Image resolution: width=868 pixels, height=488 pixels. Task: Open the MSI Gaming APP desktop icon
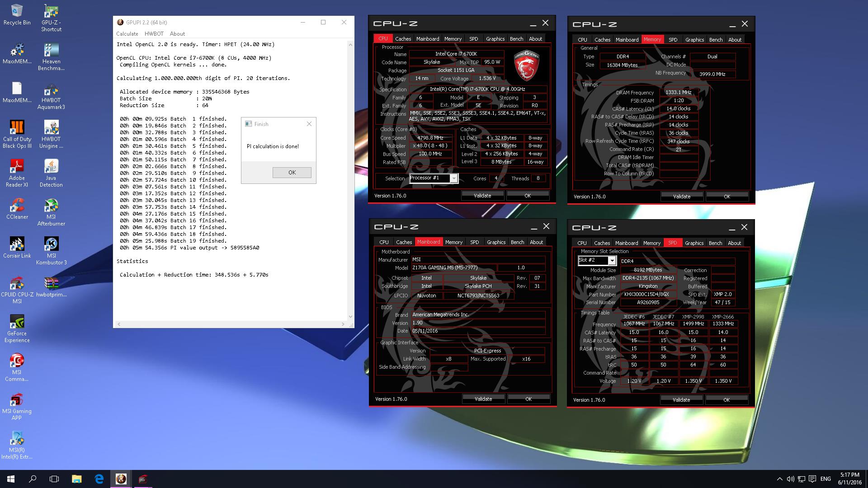[17, 407]
